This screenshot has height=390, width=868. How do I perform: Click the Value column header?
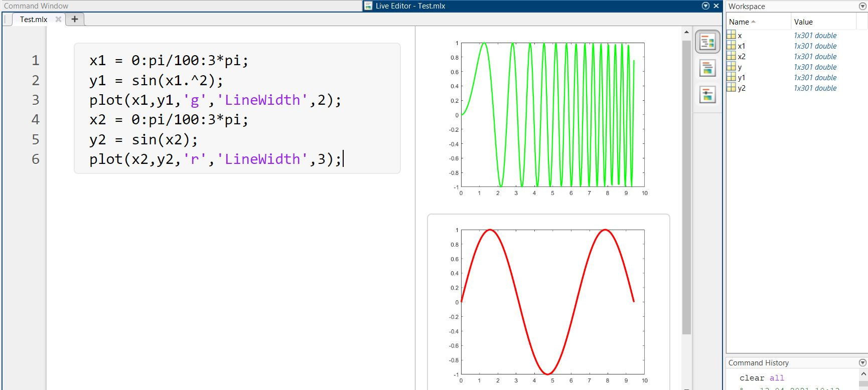point(803,22)
